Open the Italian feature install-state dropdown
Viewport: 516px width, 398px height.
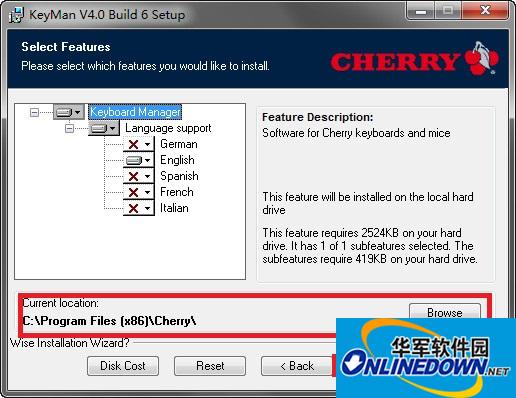coord(139,208)
